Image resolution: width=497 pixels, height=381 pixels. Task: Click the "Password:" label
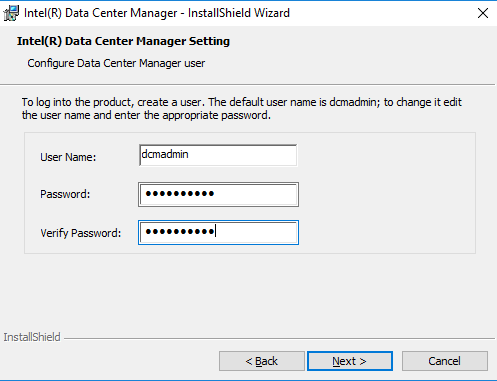click(65, 194)
